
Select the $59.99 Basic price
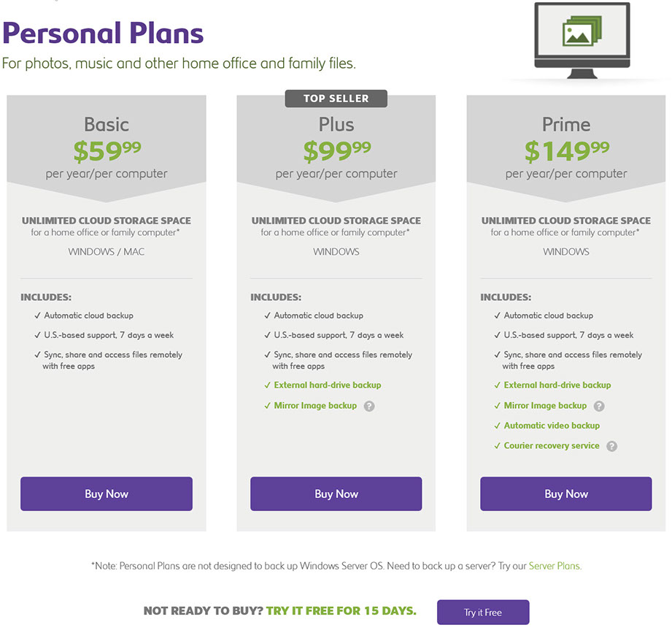pyautogui.click(x=107, y=151)
